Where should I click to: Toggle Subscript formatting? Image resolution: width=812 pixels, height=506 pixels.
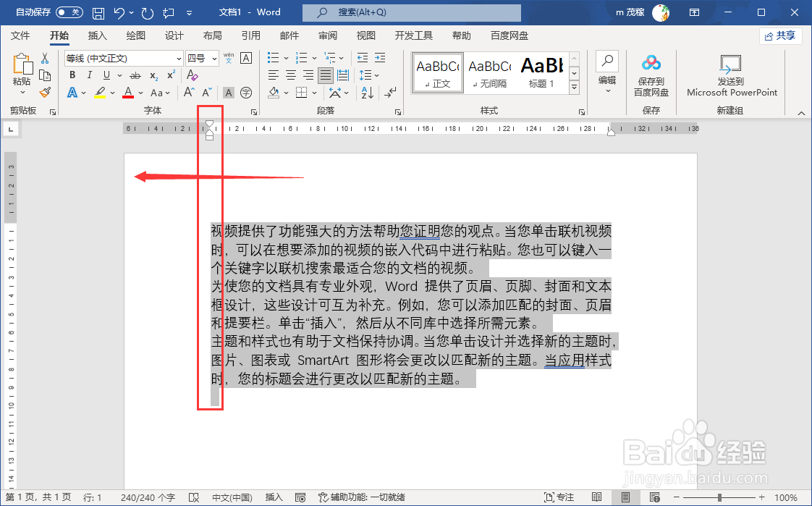154,75
